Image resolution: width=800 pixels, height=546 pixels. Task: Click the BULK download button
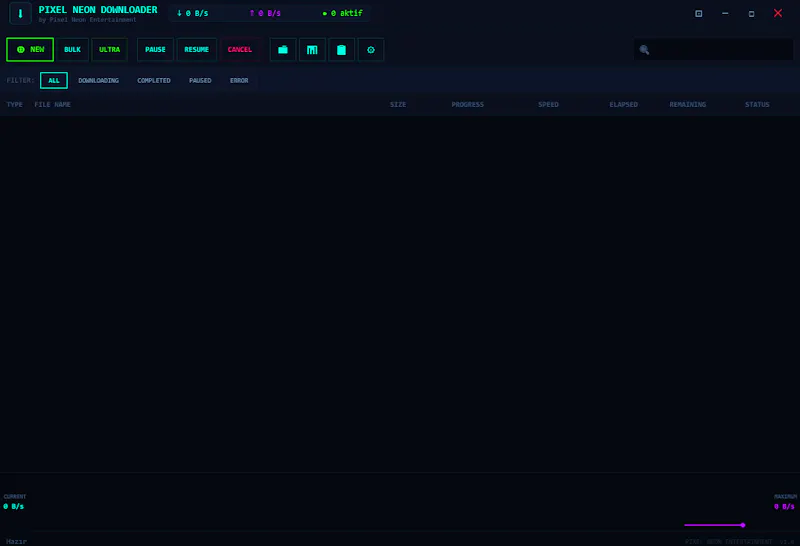coord(72,49)
